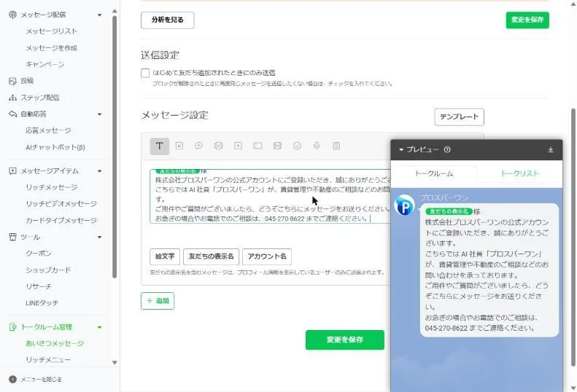Viewport: 577px width, 392px height.
Task: Open リッチメニュー in the sidebar
Action: 48,360
